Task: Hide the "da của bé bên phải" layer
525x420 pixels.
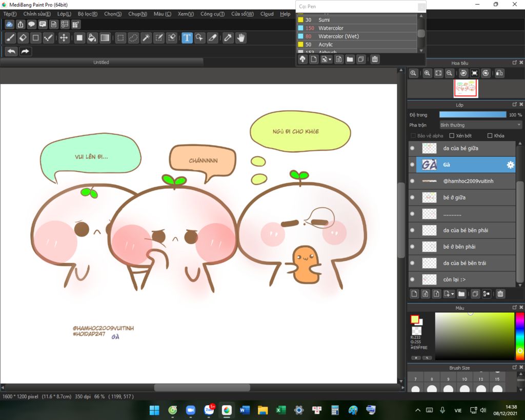Action: (x=412, y=230)
